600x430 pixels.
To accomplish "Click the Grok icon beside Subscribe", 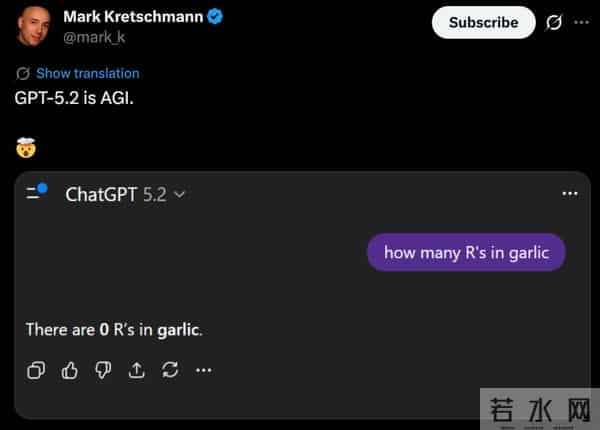I will coord(554,22).
